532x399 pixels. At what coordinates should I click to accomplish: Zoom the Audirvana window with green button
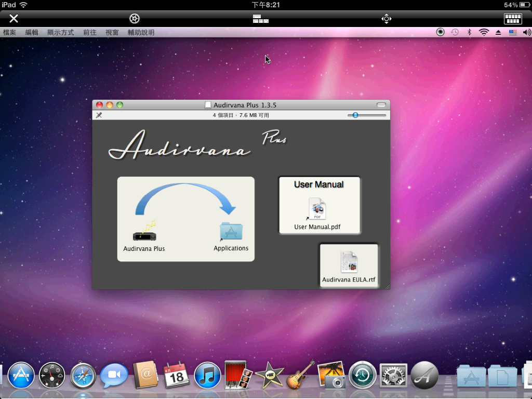click(x=120, y=105)
